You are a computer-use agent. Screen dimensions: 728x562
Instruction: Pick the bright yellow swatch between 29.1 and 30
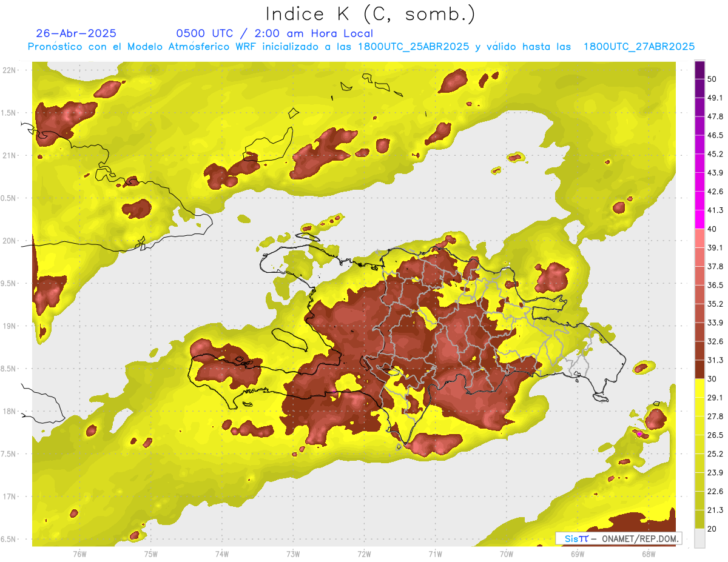tap(699, 389)
